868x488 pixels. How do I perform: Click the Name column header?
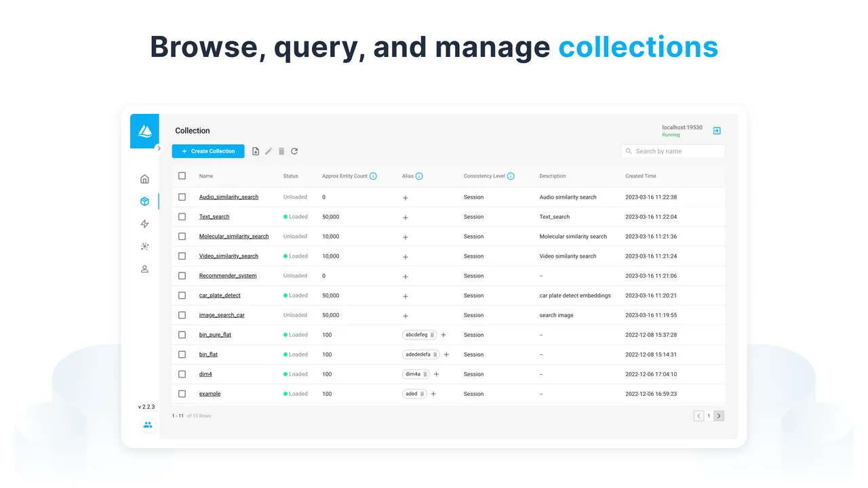(x=206, y=176)
